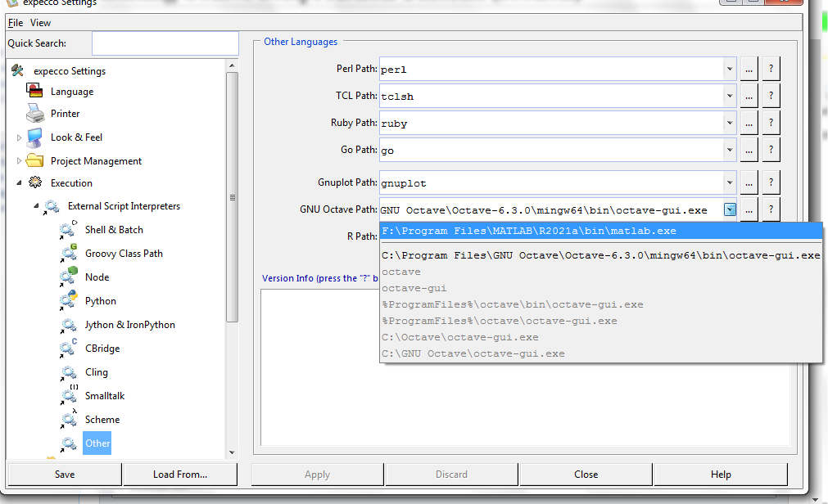Select the CBridge icon
The image size is (828, 504).
tap(69, 349)
